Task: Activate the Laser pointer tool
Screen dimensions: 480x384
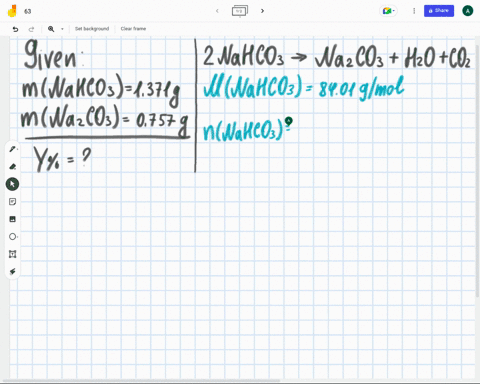Action: (x=13, y=272)
